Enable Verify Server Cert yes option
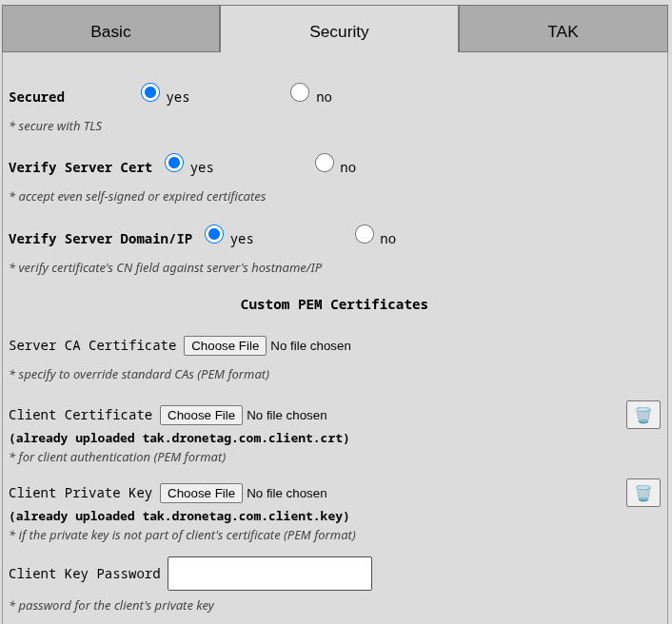This screenshot has height=624, width=672. pos(174,163)
